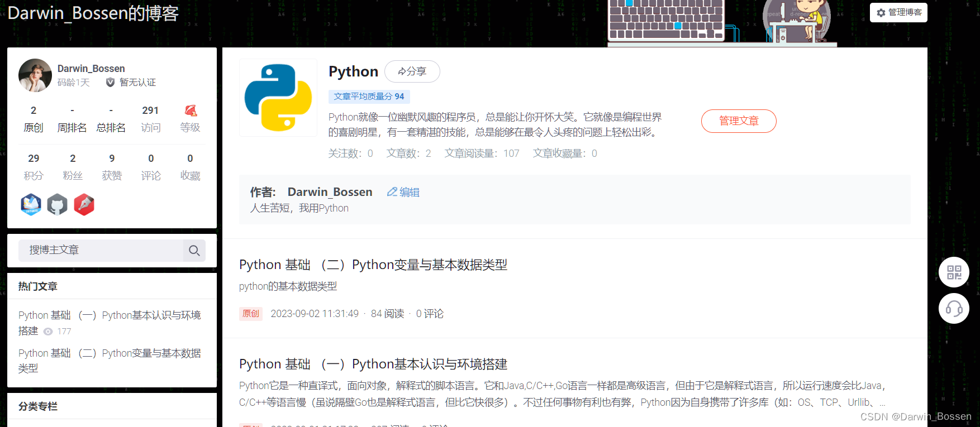This screenshot has height=427, width=980.
Task: Open the QR code floating button
Action: (x=954, y=272)
